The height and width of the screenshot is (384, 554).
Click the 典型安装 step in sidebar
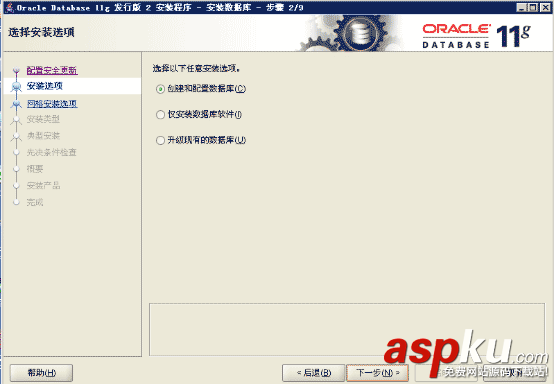click(43, 136)
